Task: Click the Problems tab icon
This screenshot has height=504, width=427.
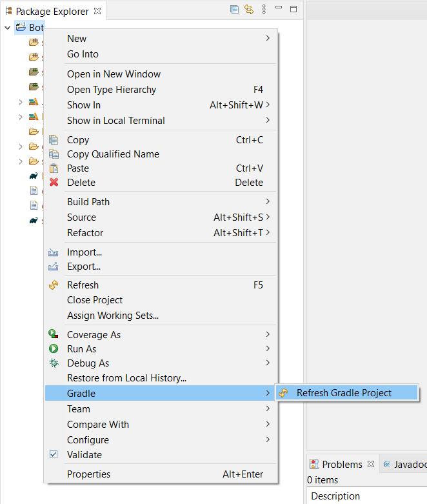Action: click(x=314, y=464)
